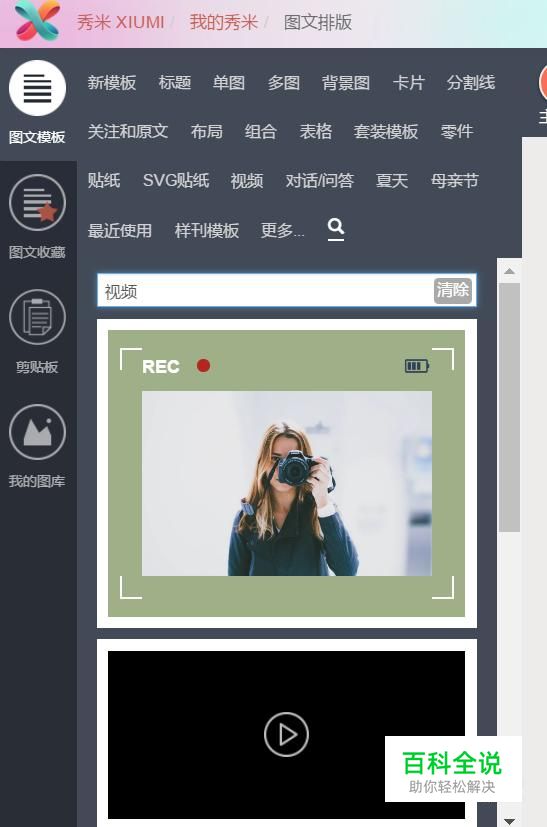Select 零件 category

coord(457,131)
